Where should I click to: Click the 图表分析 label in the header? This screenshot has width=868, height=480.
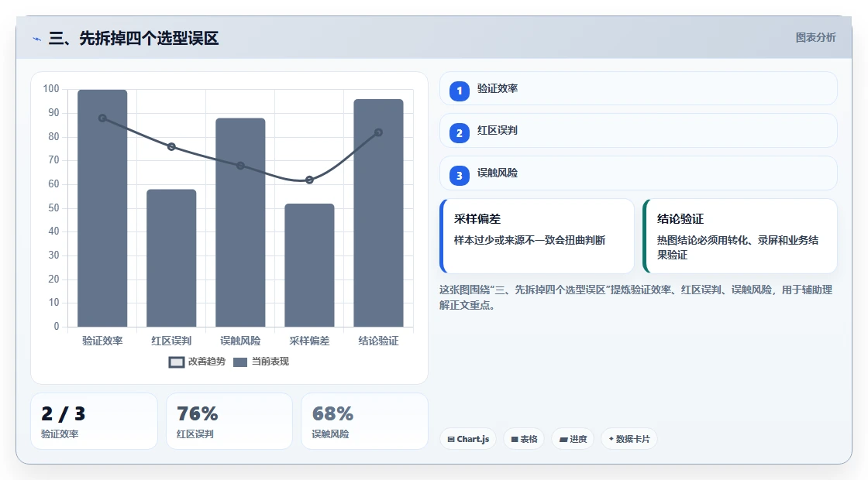click(x=815, y=38)
